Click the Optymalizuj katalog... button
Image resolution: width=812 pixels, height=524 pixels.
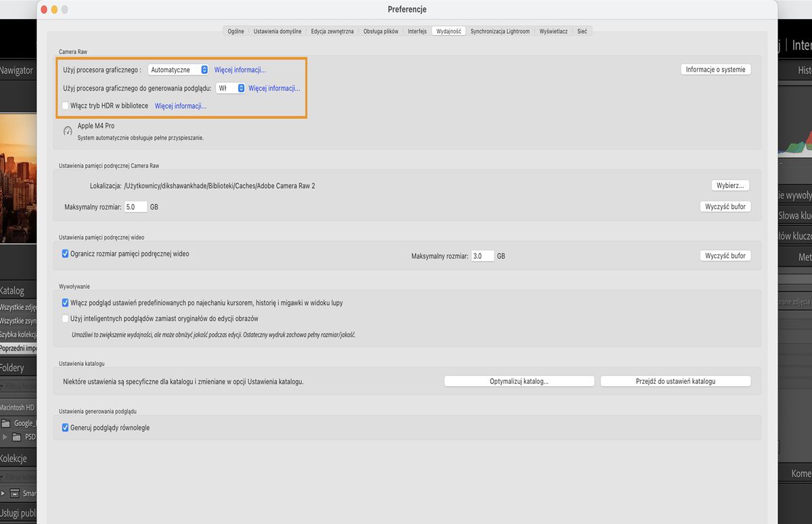[519, 381]
